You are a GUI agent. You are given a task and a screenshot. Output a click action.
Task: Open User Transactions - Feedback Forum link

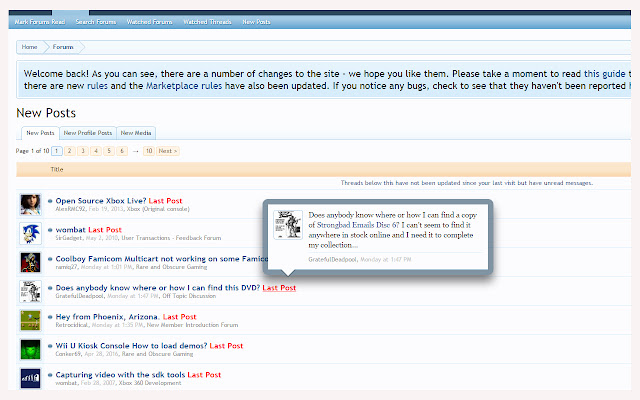[x=171, y=238]
